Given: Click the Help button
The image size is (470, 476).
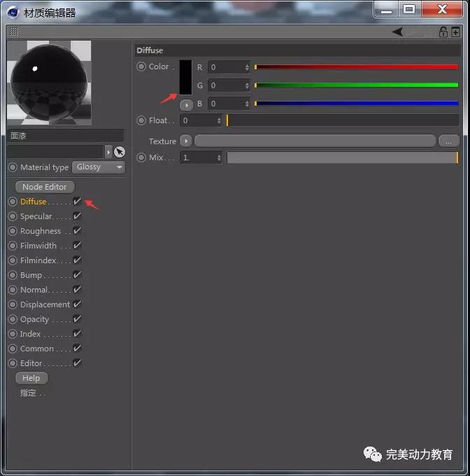Looking at the screenshot, I should coord(31,378).
